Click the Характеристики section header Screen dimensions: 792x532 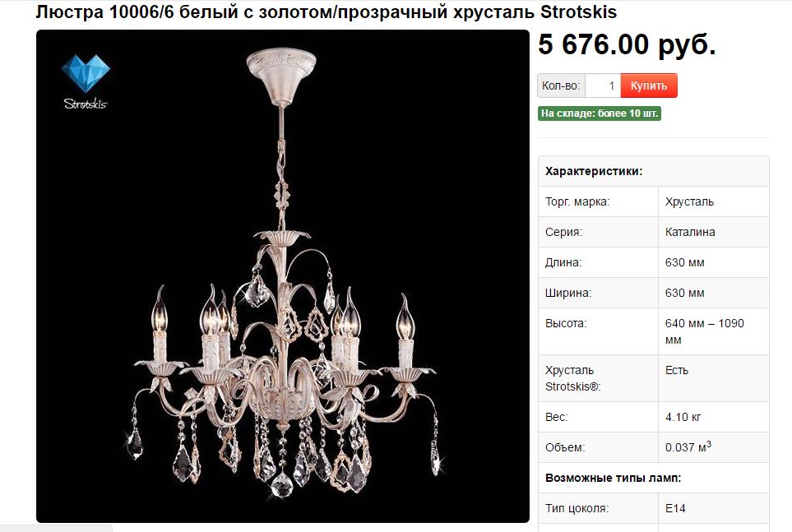(594, 171)
